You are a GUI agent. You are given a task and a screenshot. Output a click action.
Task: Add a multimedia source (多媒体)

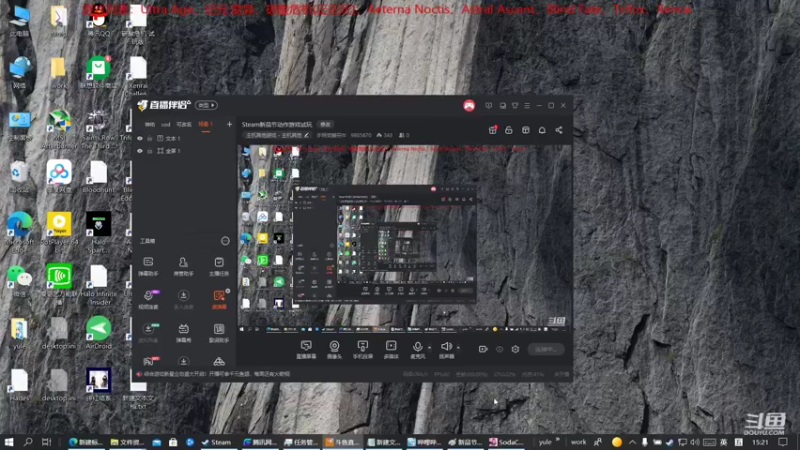click(391, 349)
